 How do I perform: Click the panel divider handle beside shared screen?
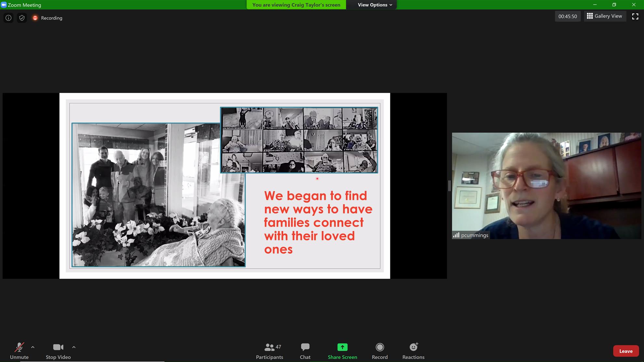(x=449, y=186)
